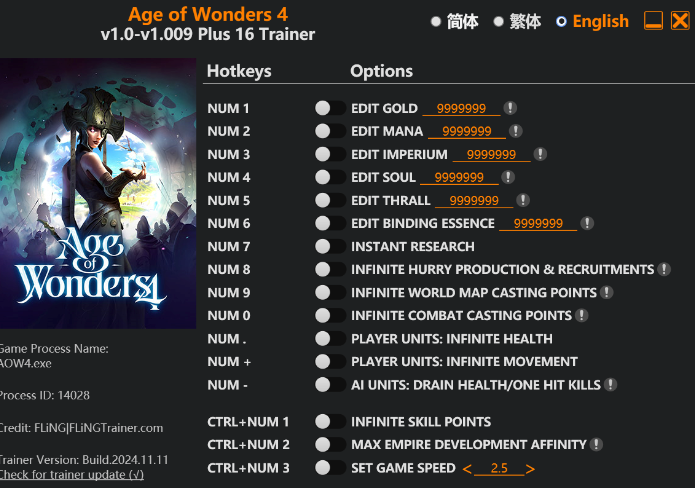Viewport: 695px width, 488px height.
Task: Click the info icon beside Edit Thrall
Action: point(523,200)
